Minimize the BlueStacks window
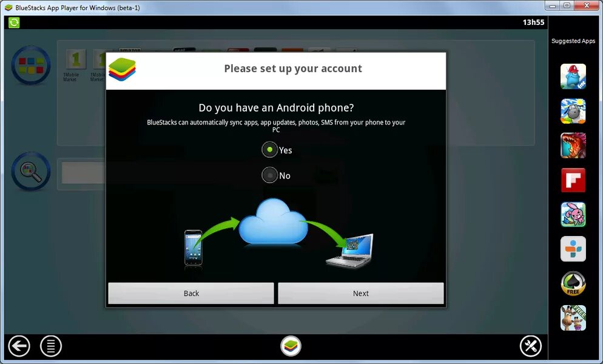 [x=553, y=6]
